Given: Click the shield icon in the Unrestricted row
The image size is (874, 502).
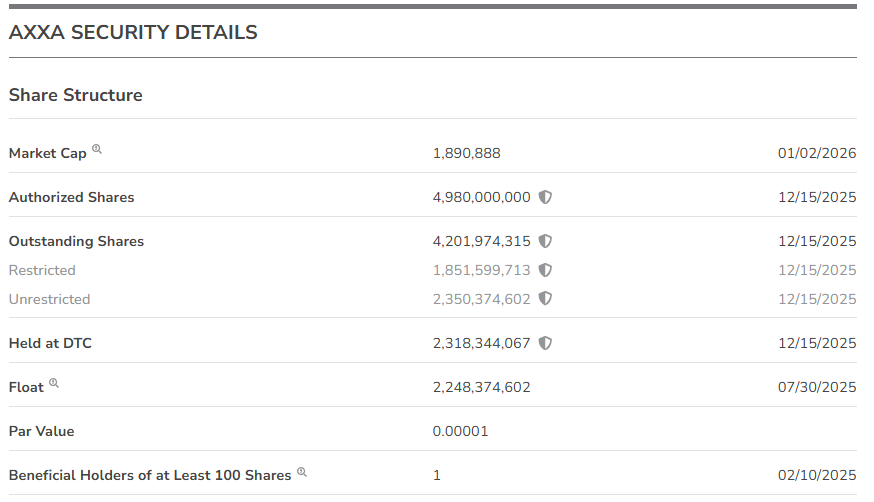Looking at the screenshot, I should (545, 299).
